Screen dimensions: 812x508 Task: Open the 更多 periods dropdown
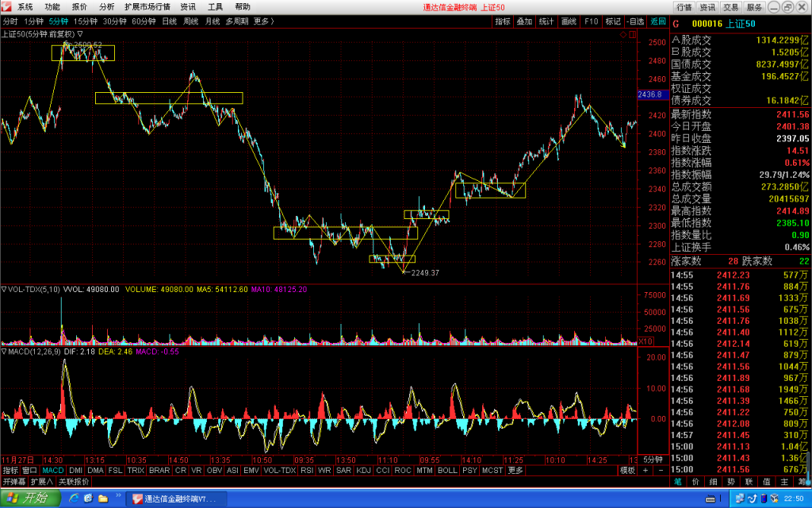(x=263, y=21)
